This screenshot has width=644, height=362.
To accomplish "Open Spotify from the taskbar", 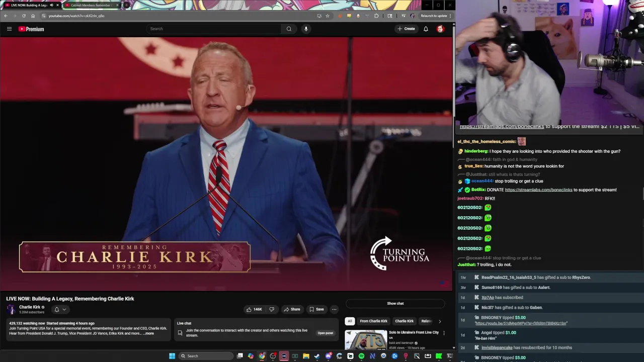I will click(361, 356).
